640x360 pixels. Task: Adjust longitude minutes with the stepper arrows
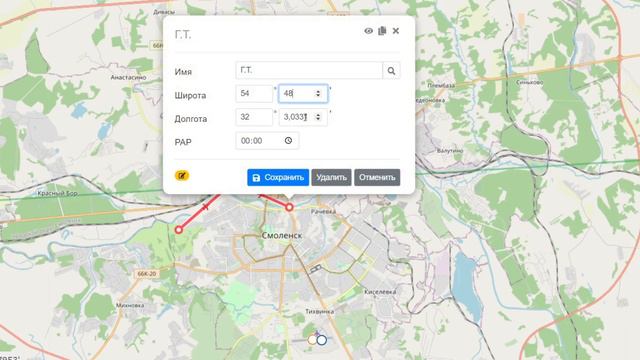point(318,117)
